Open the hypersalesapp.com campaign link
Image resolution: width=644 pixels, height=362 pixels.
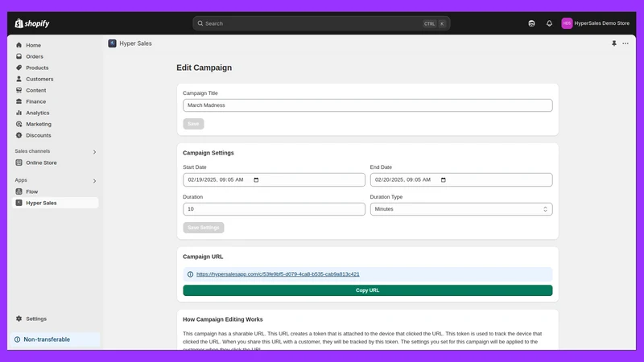pos(278,274)
